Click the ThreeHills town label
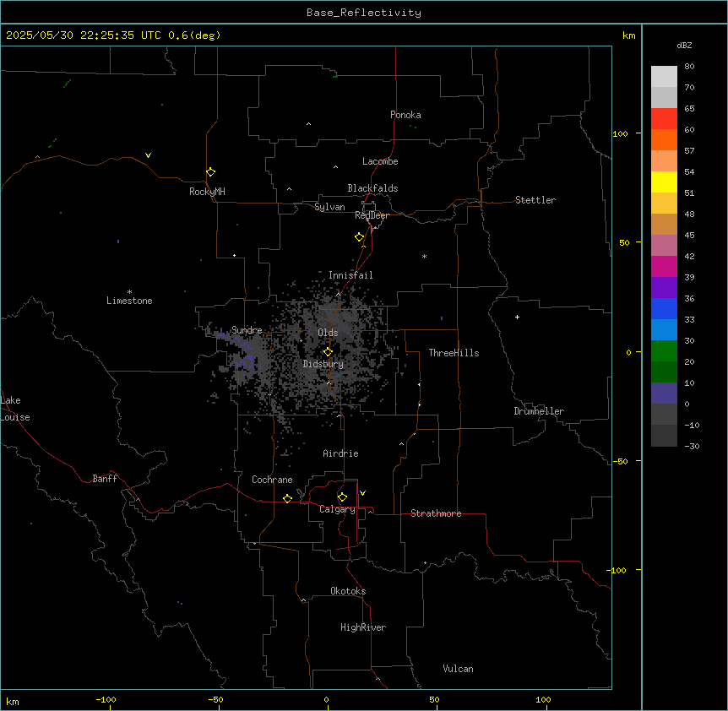728x711 pixels. click(454, 353)
